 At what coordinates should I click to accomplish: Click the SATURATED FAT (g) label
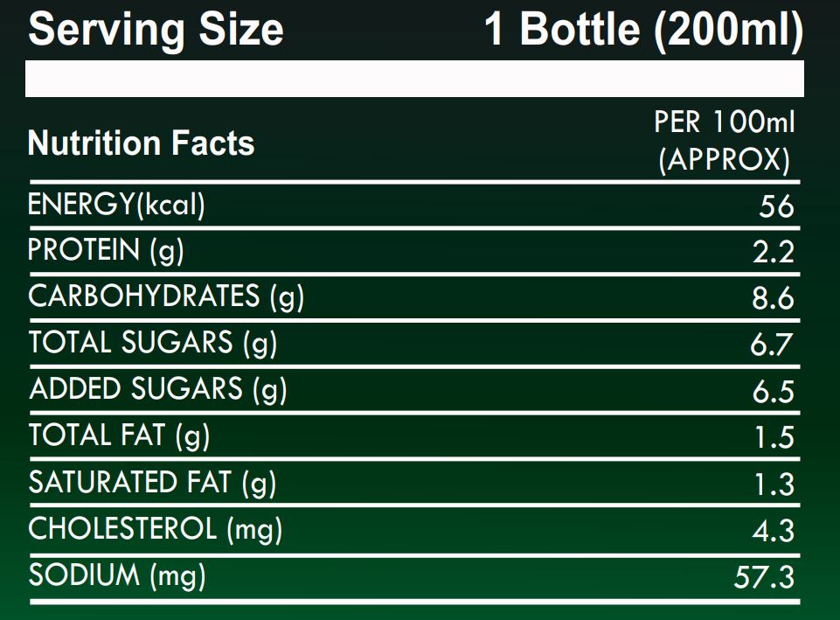pos(152,482)
